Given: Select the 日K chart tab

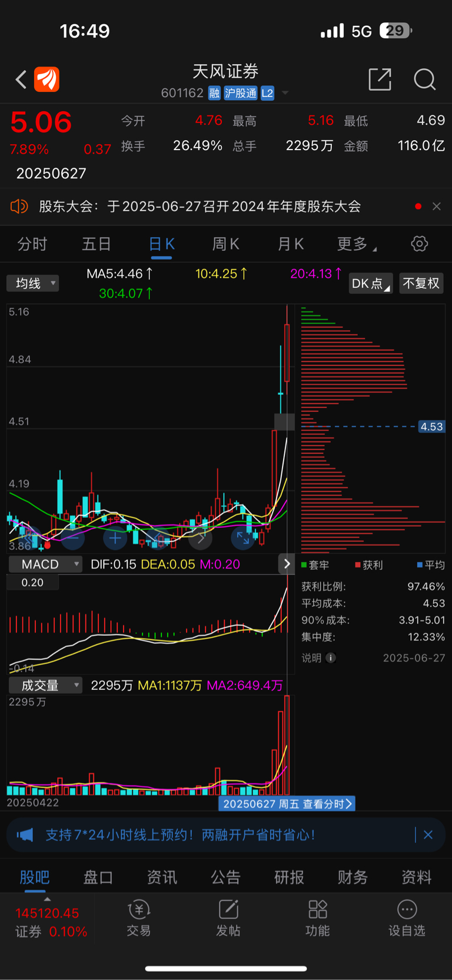Looking at the screenshot, I should 161,244.
